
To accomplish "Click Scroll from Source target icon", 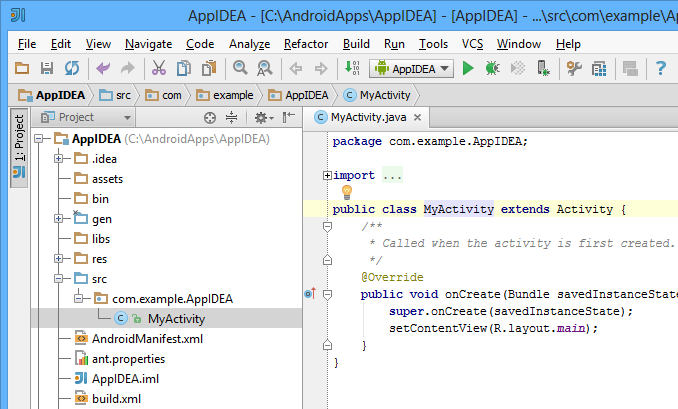I will [210, 118].
